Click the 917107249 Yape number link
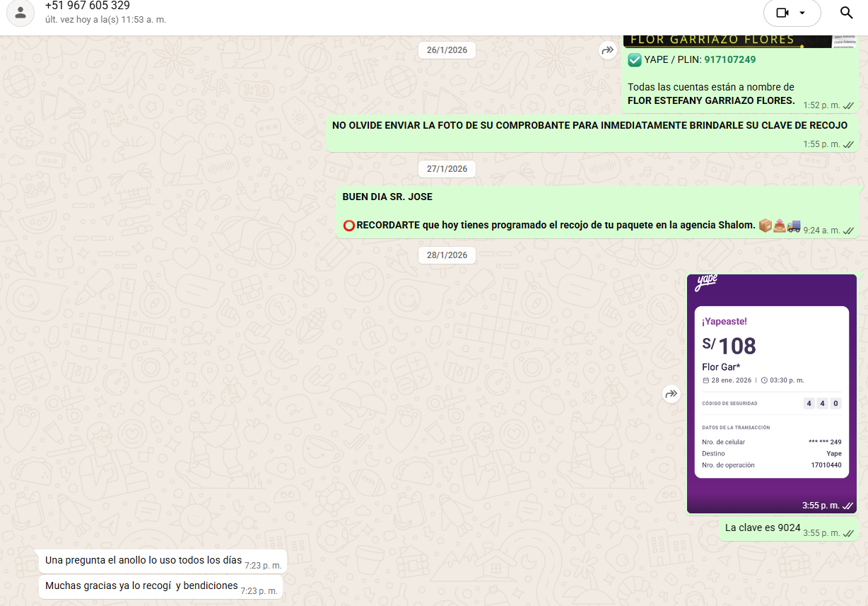The width and height of the screenshot is (868, 606). pyautogui.click(x=729, y=60)
